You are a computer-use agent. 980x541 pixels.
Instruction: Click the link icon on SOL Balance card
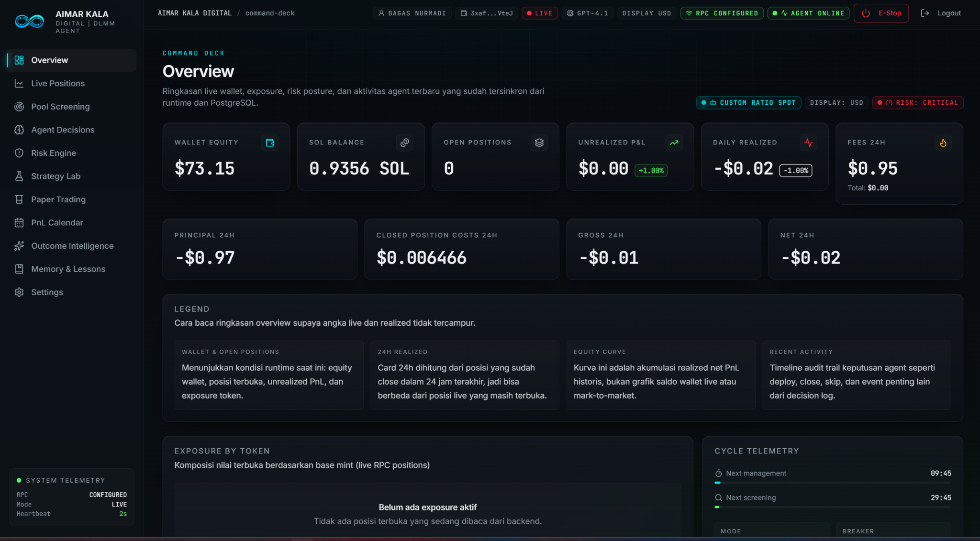[x=405, y=143]
